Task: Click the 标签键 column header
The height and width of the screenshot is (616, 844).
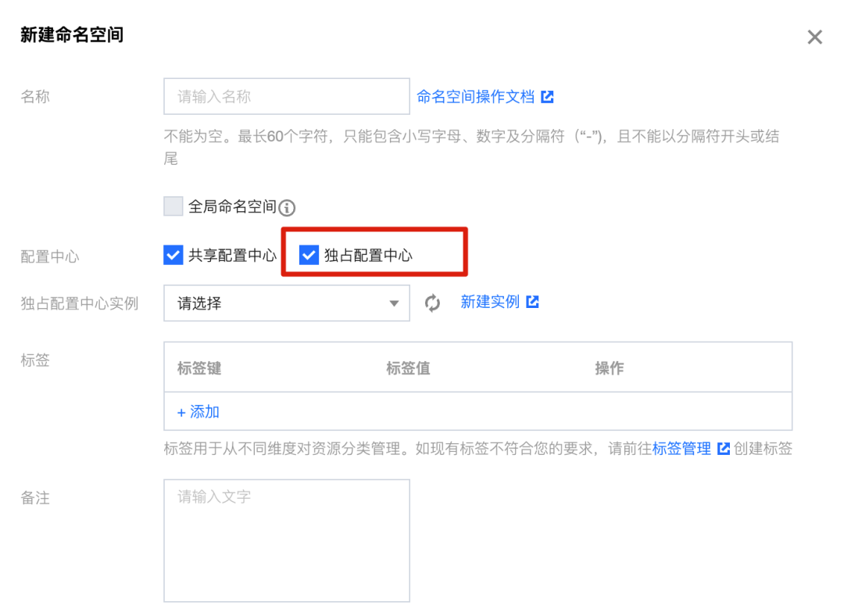Action: (199, 368)
